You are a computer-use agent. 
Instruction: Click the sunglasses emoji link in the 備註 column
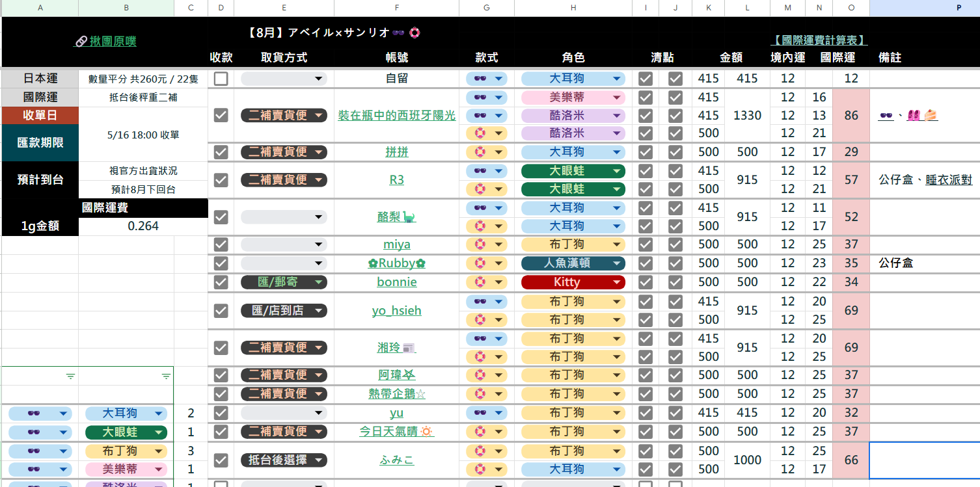tap(886, 115)
